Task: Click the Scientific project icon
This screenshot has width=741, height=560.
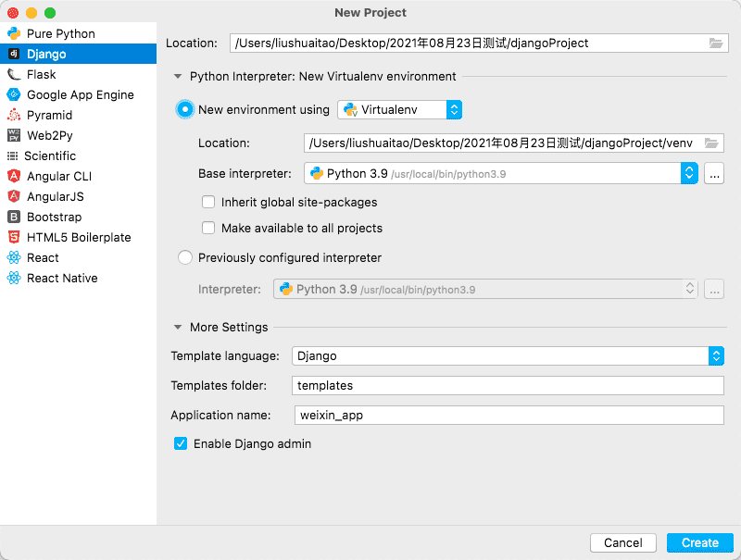Action: [12, 156]
